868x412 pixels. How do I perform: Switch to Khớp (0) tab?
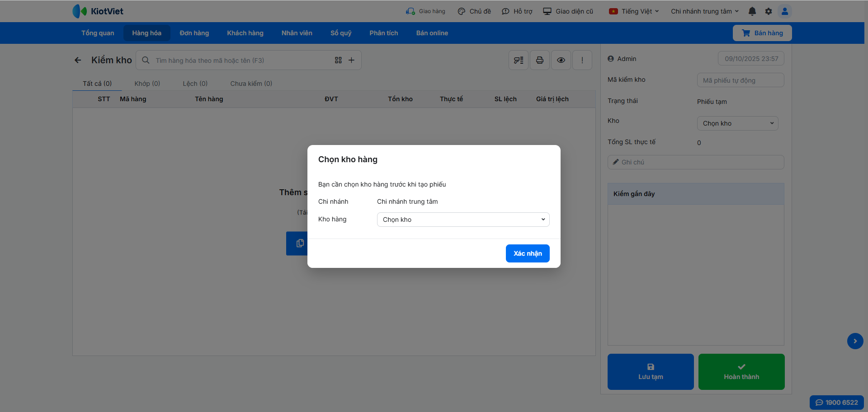coord(147,84)
